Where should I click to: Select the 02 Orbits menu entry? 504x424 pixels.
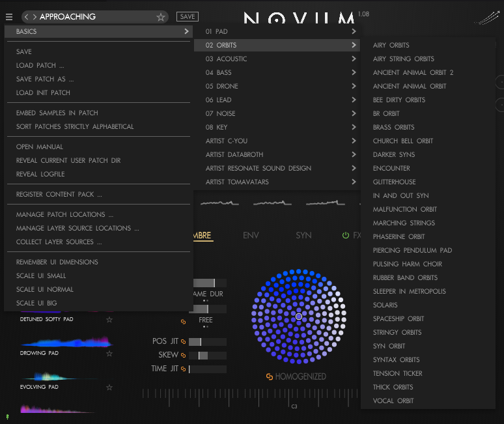coord(277,45)
